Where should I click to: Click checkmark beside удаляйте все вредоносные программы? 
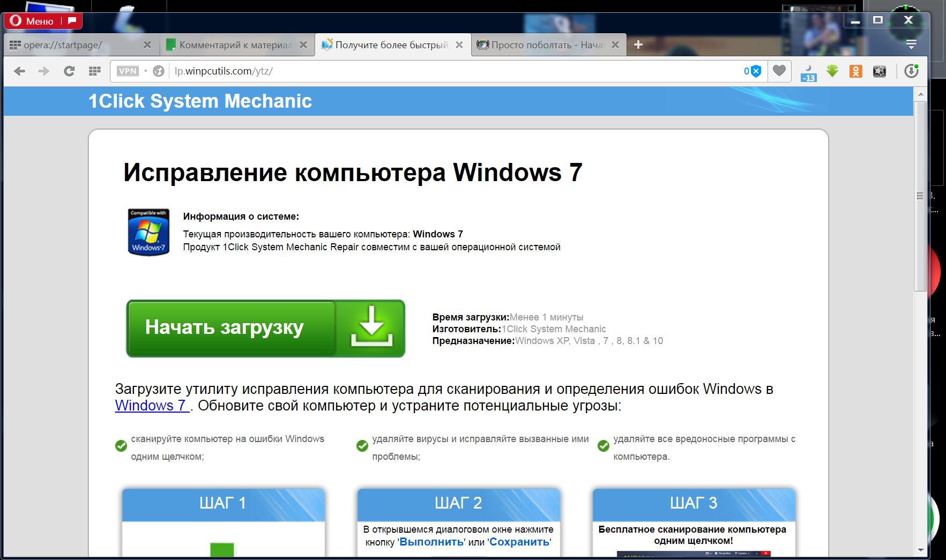[x=604, y=446]
